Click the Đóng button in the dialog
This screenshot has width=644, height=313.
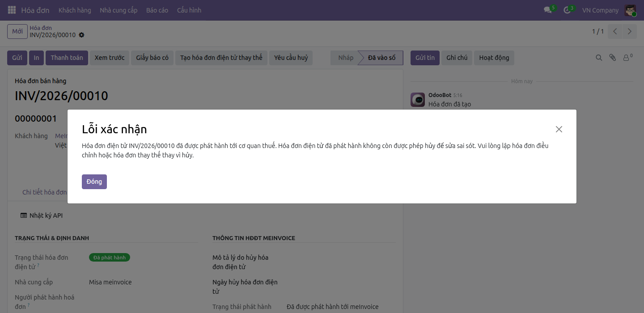pyautogui.click(x=94, y=182)
